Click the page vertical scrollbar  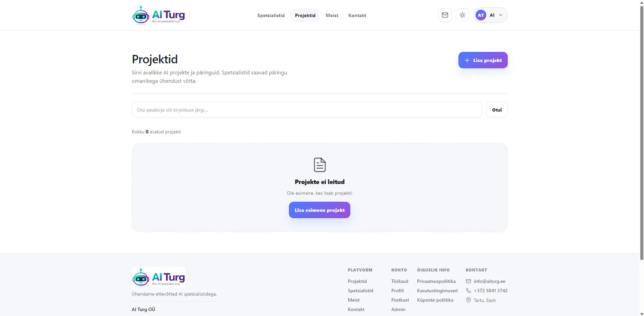click(x=642, y=133)
